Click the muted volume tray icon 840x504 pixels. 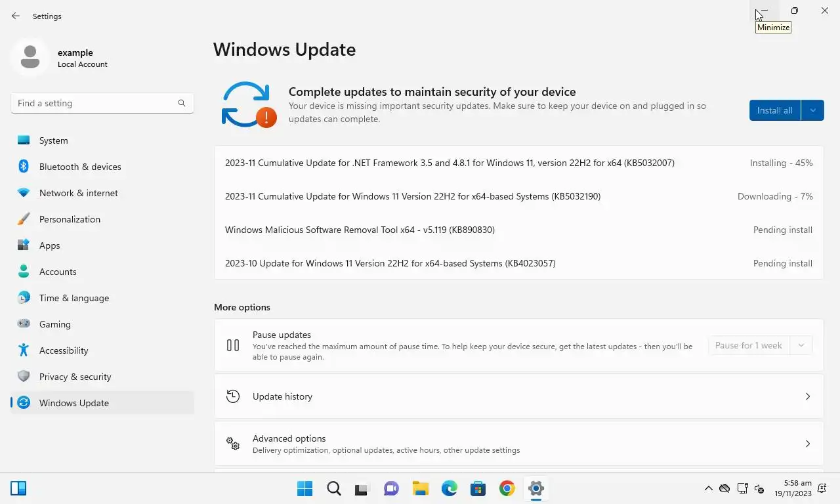point(759,488)
